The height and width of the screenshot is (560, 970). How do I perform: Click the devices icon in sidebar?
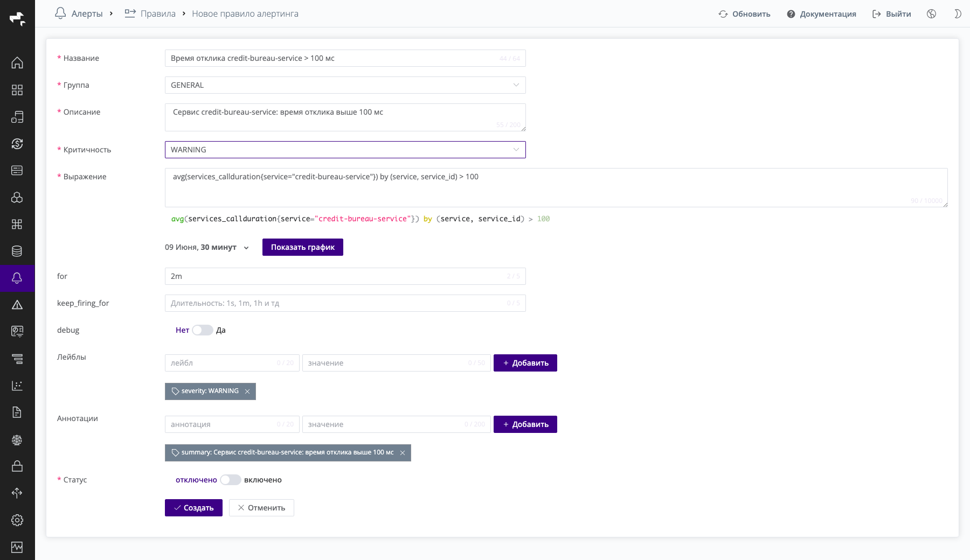(x=17, y=116)
